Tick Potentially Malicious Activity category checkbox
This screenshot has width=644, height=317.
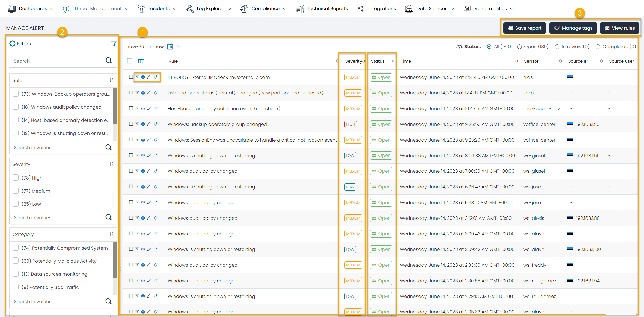pos(16,261)
